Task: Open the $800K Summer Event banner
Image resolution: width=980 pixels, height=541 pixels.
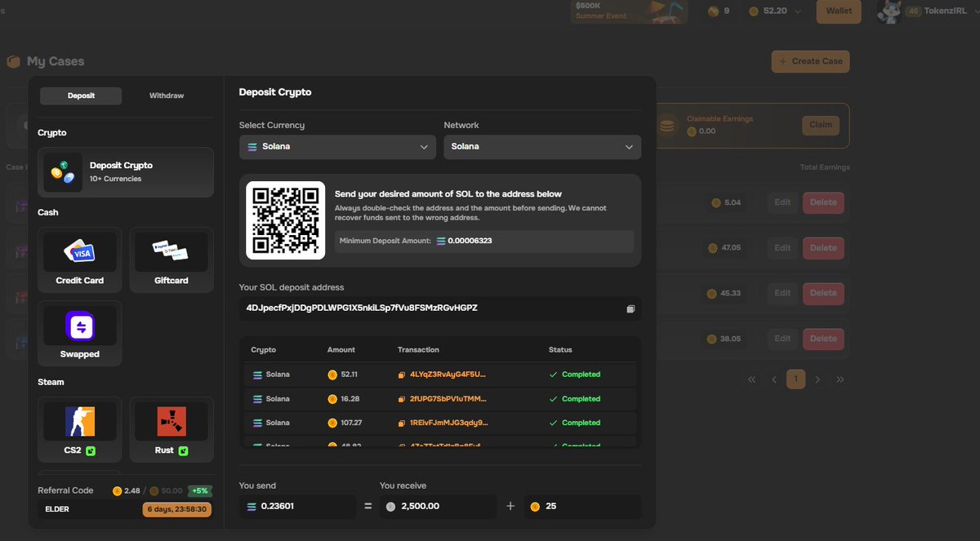Action: coord(628,11)
